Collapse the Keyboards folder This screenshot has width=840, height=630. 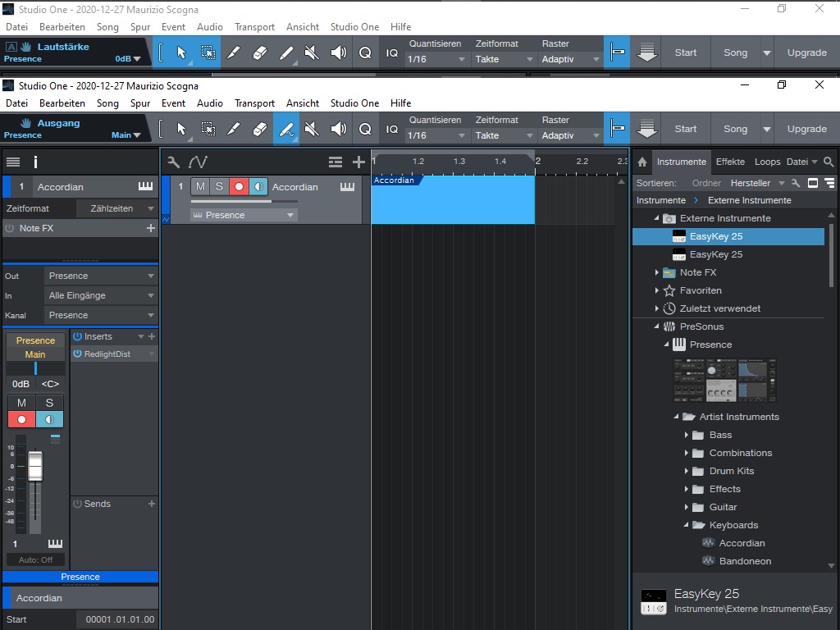click(x=686, y=525)
